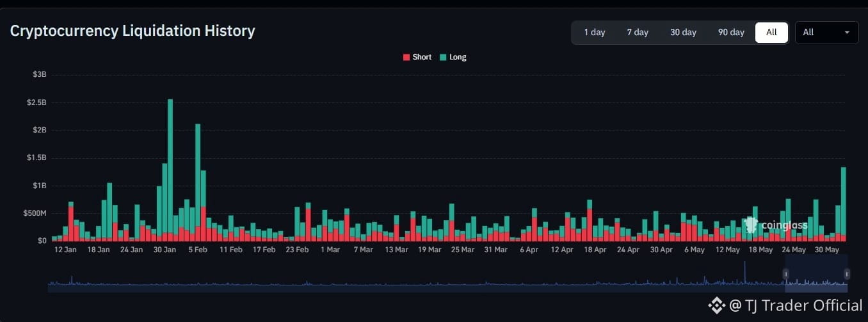Screen dimensions: 868x322
Task: Click the 30 Apr date label
Action: [x=661, y=250]
